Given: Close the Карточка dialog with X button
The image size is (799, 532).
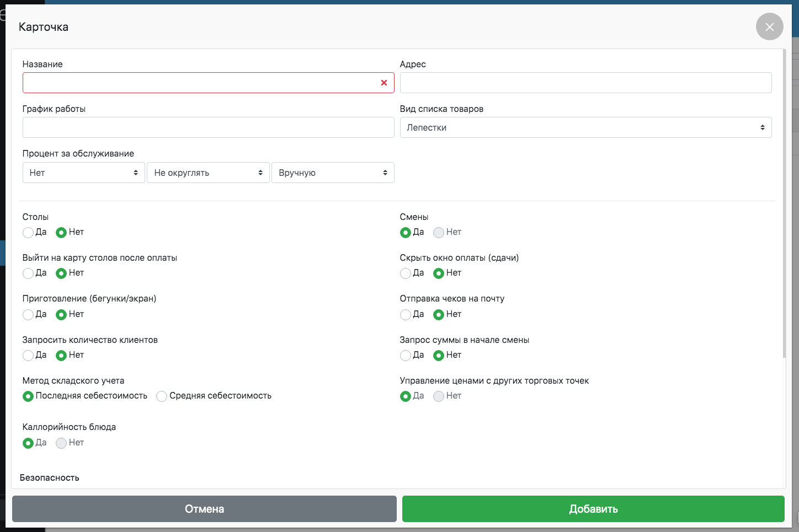Looking at the screenshot, I should 769,27.
